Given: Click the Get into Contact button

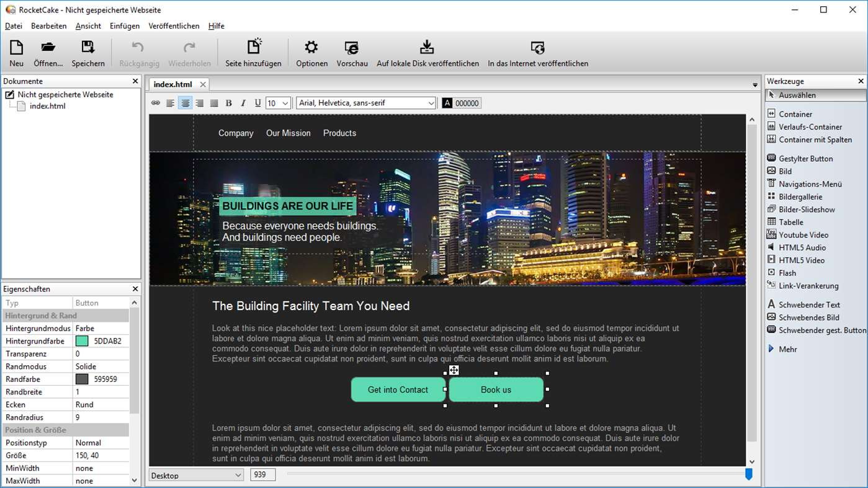Looking at the screenshot, I should point(398,390).
